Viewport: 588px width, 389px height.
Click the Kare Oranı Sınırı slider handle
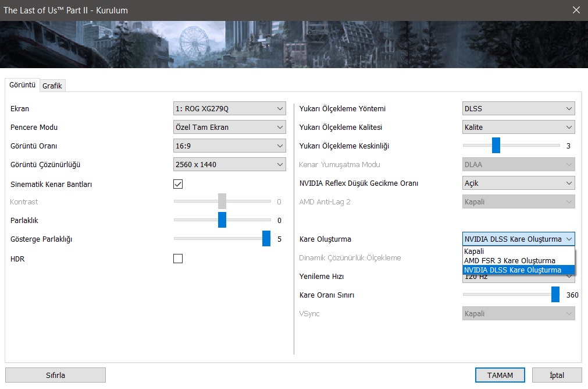[x=555, y=295]
